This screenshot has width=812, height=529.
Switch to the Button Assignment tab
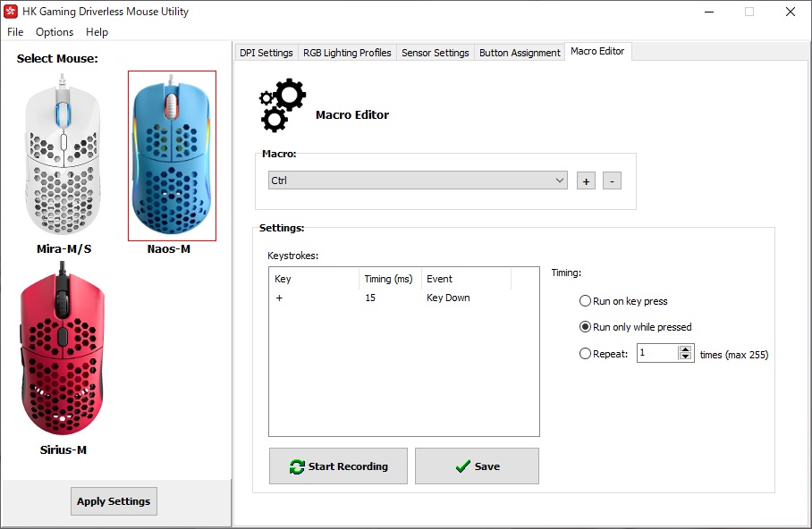(x=520, y=53)
